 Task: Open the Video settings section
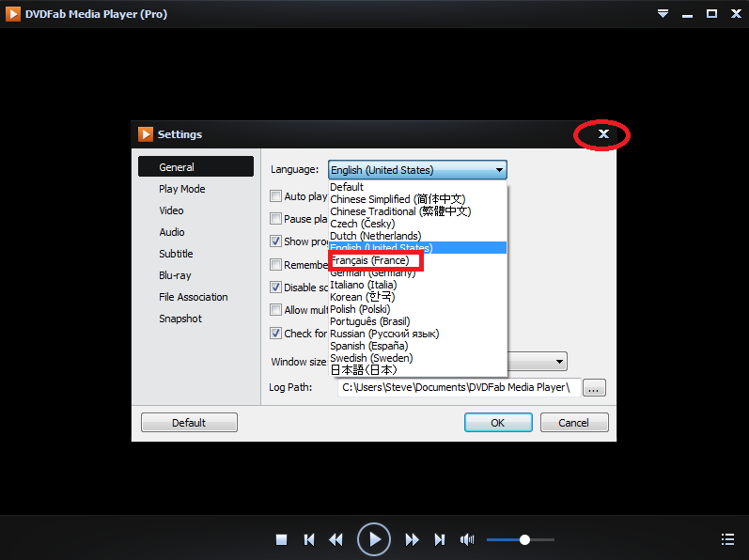tap(171, 210)
